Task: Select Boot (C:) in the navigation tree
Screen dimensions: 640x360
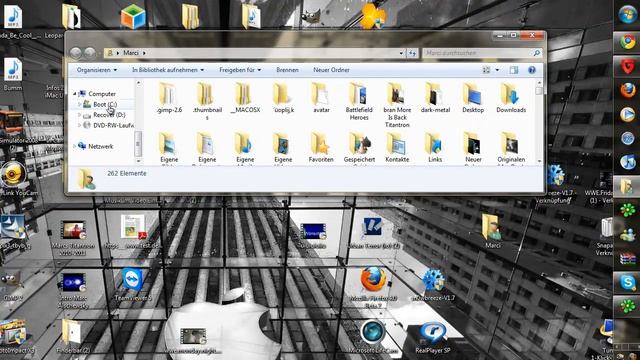Action: [x=104, y=104]
